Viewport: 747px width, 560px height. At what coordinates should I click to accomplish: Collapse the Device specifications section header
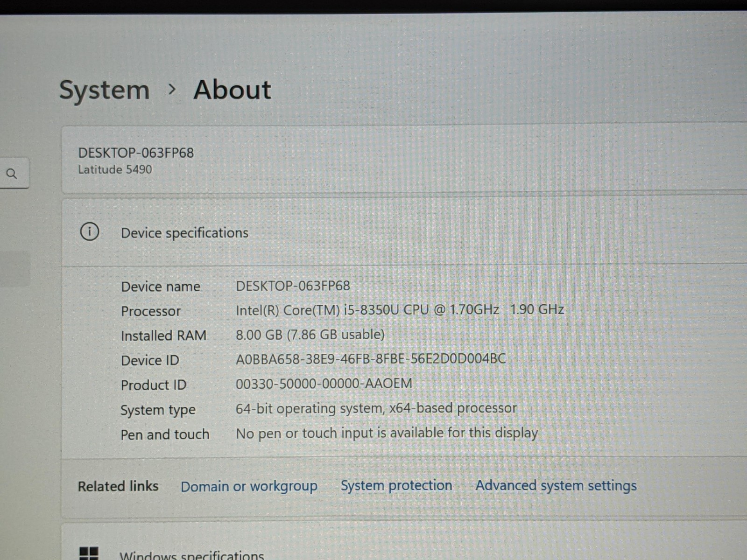[404, 232]
